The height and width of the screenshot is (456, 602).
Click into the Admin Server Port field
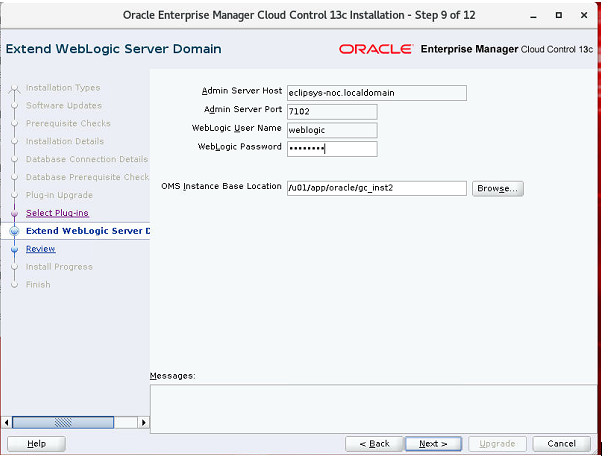(x=331, y=111)
